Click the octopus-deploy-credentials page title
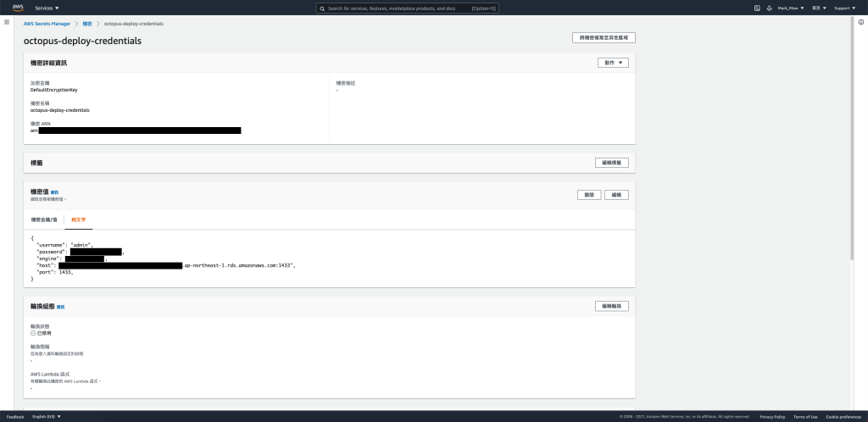 82,41
